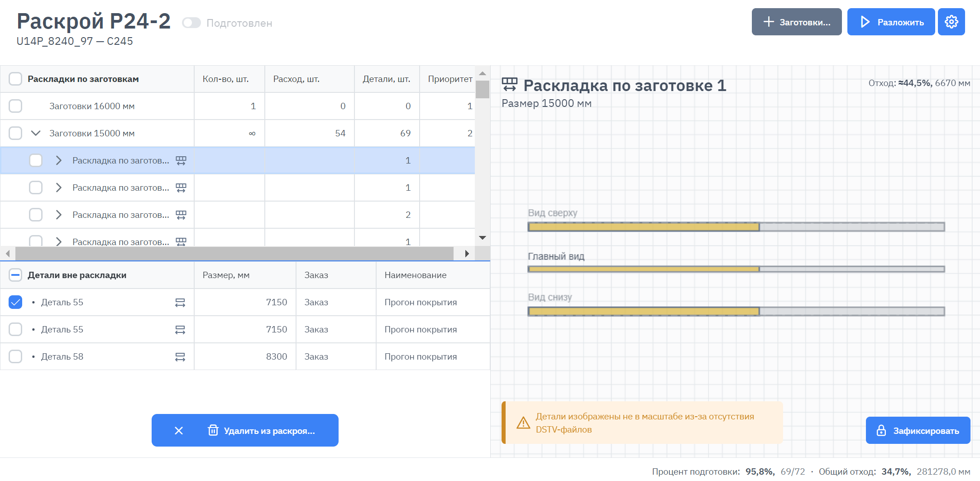Click the Зафиксировать lock button
Image resolution: width=980 pixels, height=481 pixels.
(918, 430)
